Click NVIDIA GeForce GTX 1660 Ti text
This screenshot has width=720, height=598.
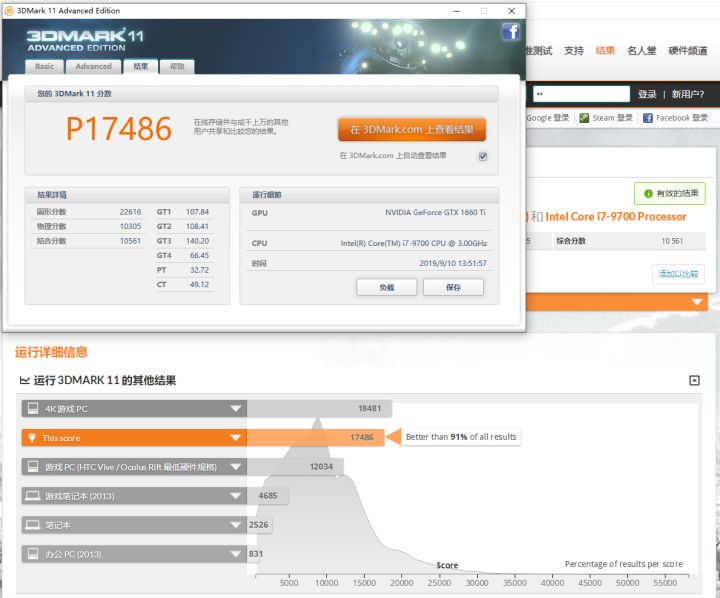[435, 212]
